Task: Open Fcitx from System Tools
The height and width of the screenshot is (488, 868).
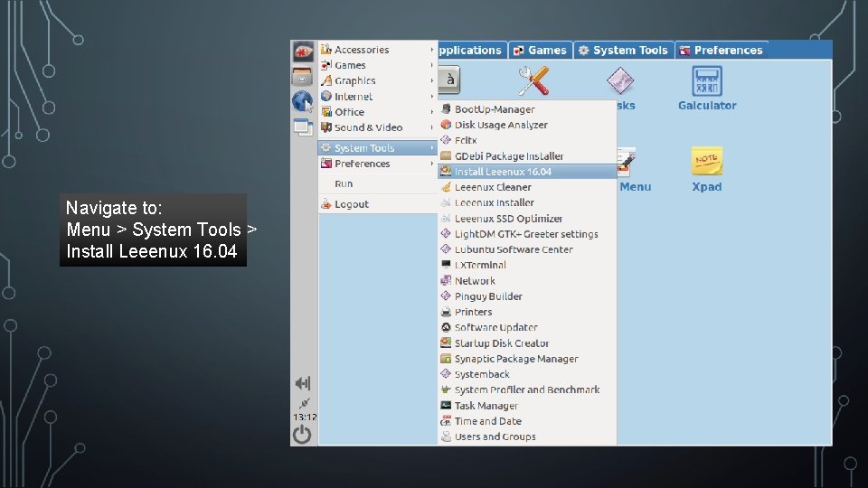Action: click(527, 140)
